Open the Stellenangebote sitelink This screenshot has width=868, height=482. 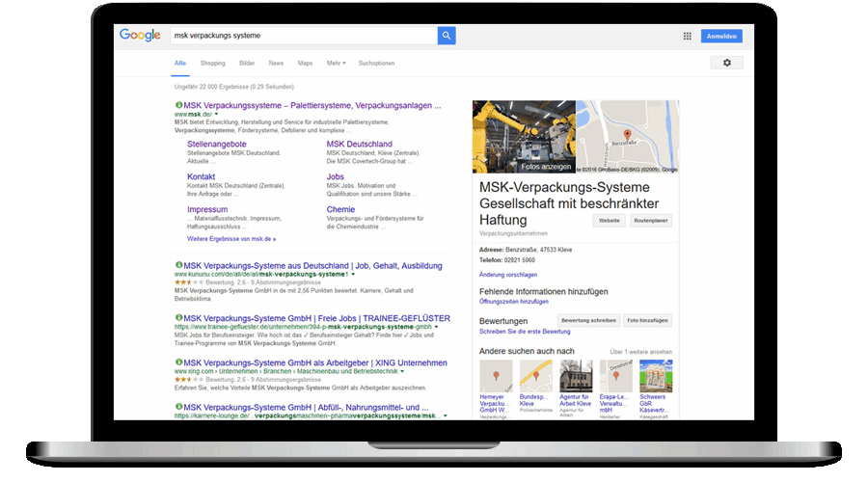pyautogui.click(x=216, y=144)
